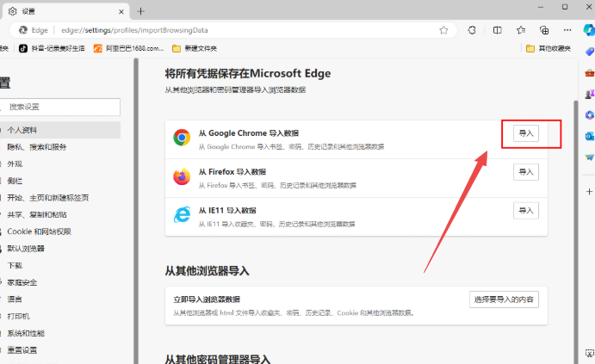Open the Collections icon in toolbar
595x364 pixels.
pyautogui.click(x=544, y=30)
